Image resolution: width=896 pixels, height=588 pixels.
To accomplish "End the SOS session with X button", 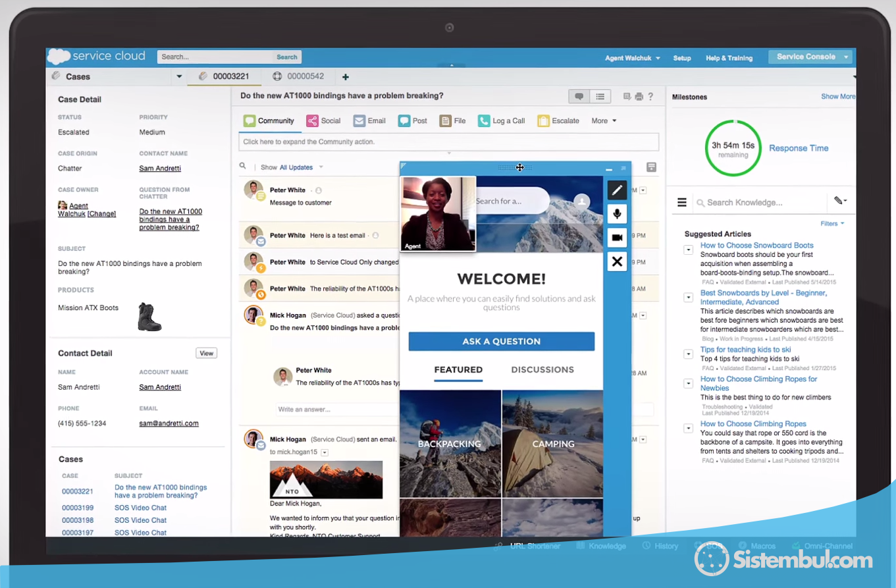I will (x=617, y=261).
